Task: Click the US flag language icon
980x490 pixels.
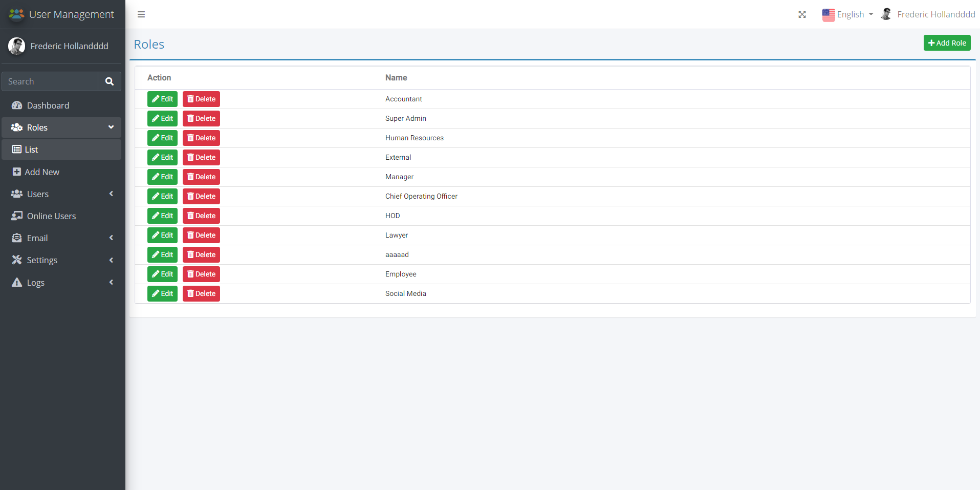Action: 829,15
